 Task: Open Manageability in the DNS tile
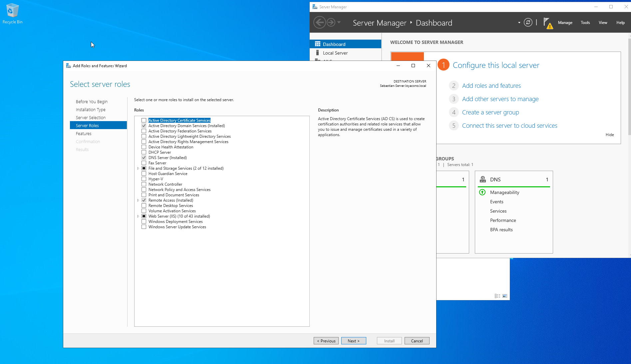[504, 192]
